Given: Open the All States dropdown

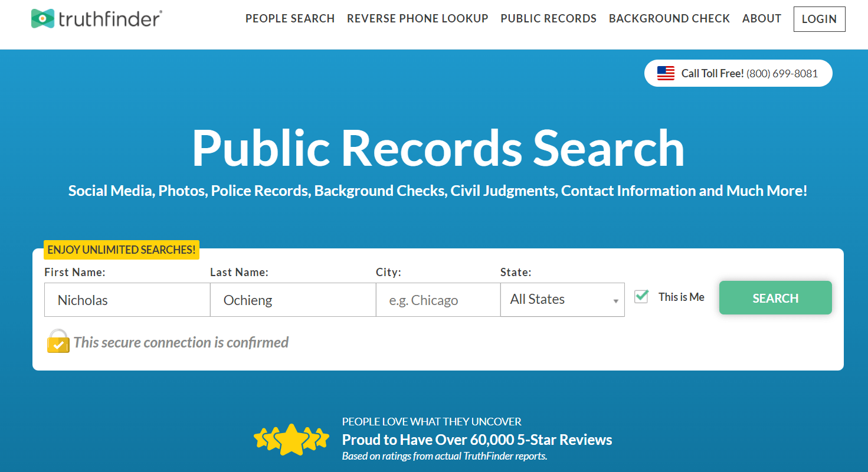Looking at the screenshot, I should (562, 300).
